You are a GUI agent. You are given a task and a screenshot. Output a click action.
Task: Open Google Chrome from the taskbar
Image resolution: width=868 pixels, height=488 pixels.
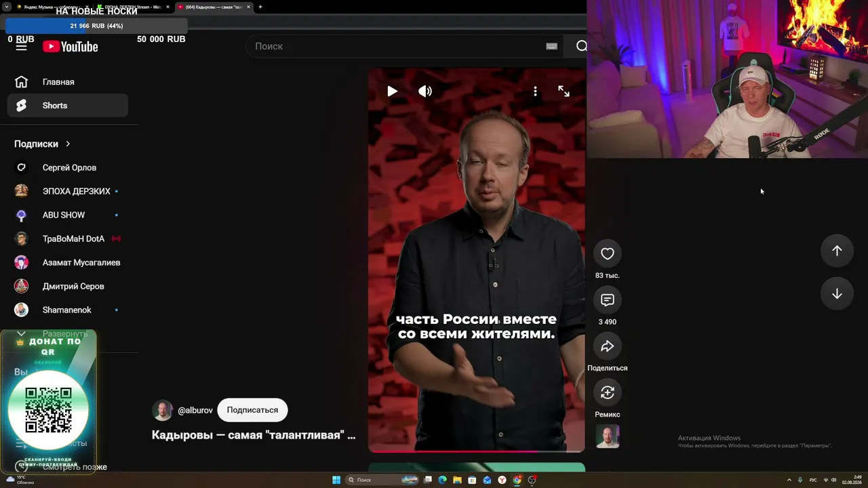point(517,480)
